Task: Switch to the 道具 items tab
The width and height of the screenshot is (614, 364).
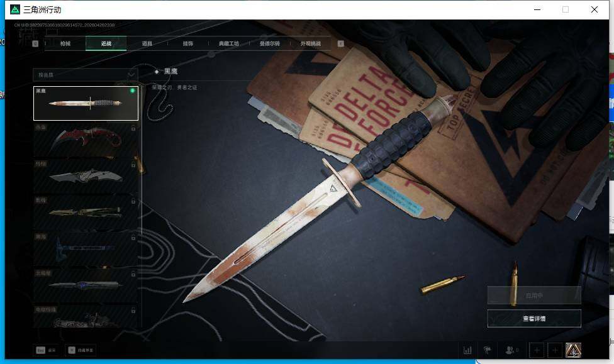Action: (x=147, y=43)
